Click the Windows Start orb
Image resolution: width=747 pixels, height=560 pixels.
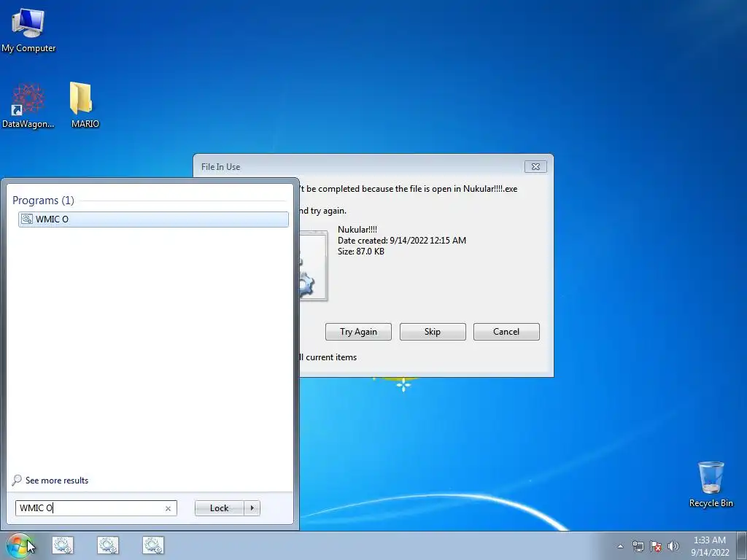coord(18,545)
